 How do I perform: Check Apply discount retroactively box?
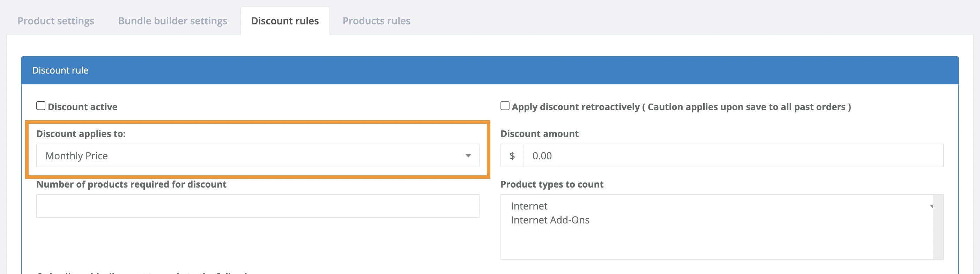pos(504,106)
